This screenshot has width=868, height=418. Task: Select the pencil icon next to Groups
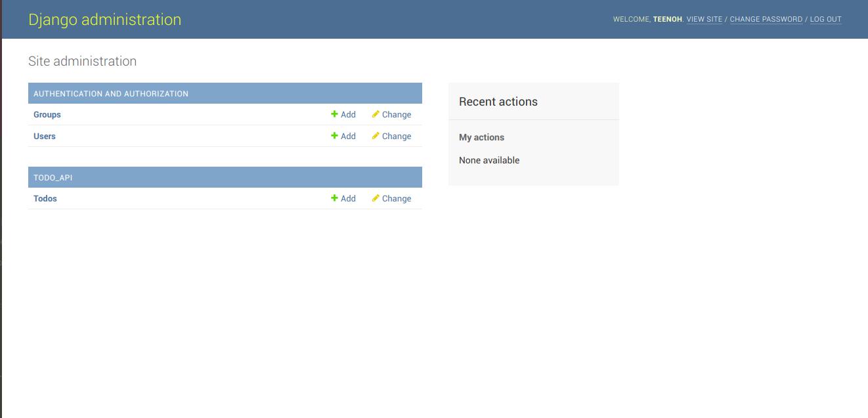pos(375,114)
